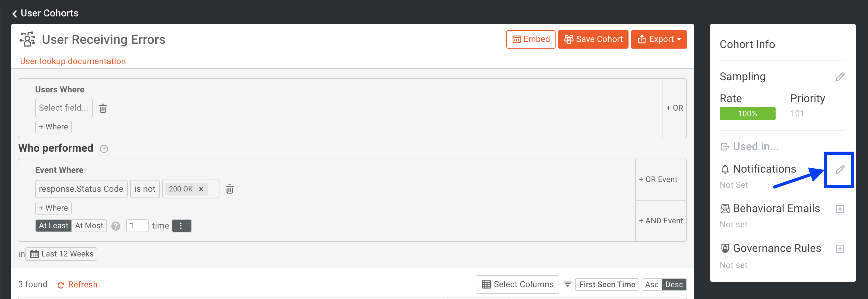868x299 pixels.
Task: Toggle the Who performed clock icon
Action: pos(104,149)
